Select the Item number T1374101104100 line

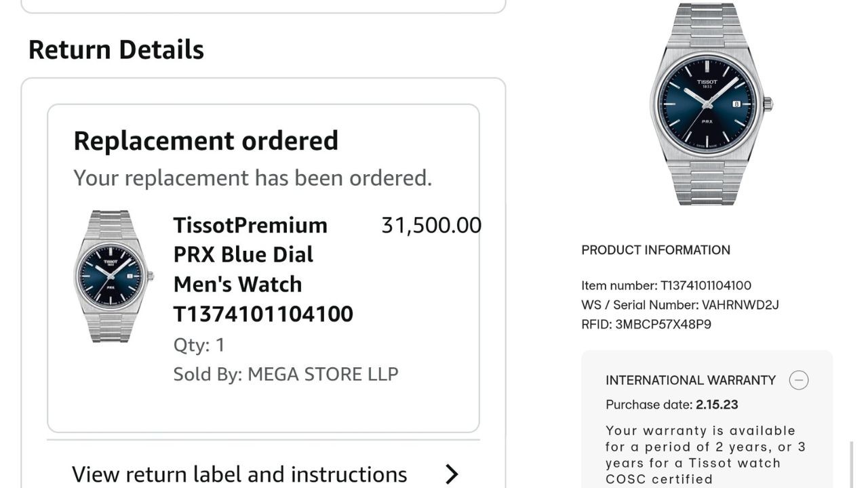(x=666, y=285)
